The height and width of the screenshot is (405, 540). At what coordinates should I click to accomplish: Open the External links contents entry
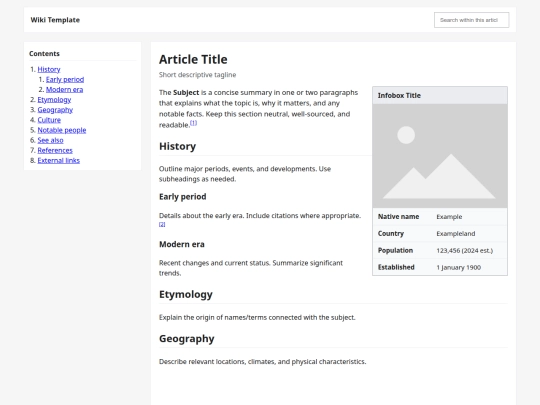tap(59, 160)
